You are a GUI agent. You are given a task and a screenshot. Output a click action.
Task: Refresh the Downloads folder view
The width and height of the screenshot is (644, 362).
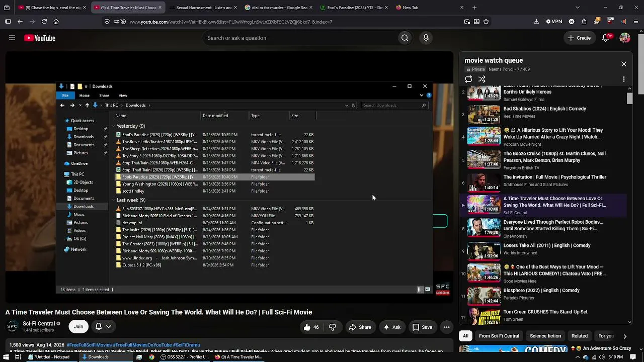tap(353, 105)
